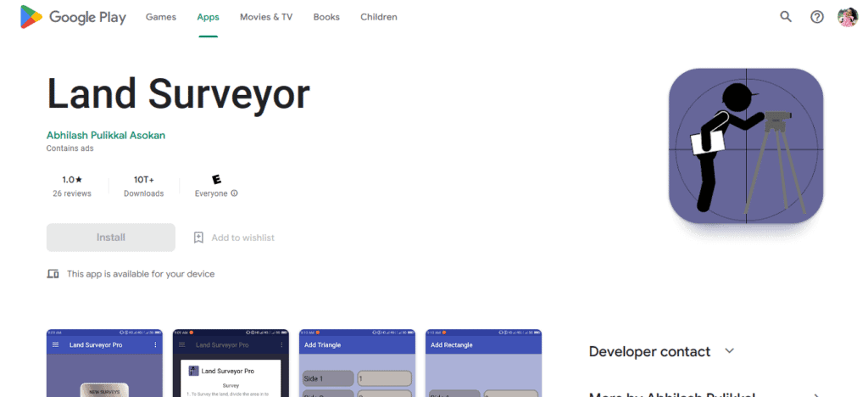Open the help question mark icon
The width and height of the screenshot is (868, 397).
(x=816, y=17)
